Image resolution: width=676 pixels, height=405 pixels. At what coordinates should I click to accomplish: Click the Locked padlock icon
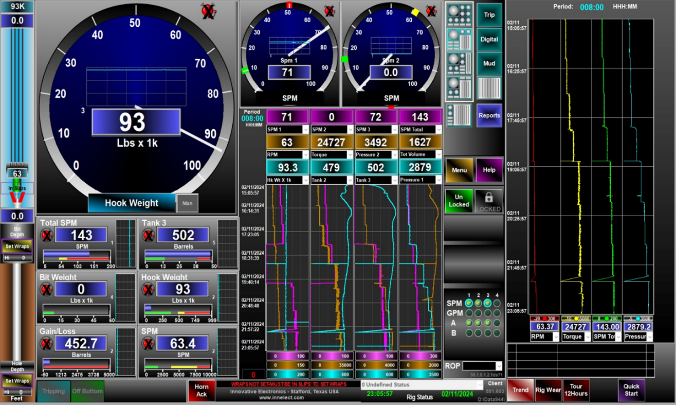pyautogui.click(x=489, y=198)
